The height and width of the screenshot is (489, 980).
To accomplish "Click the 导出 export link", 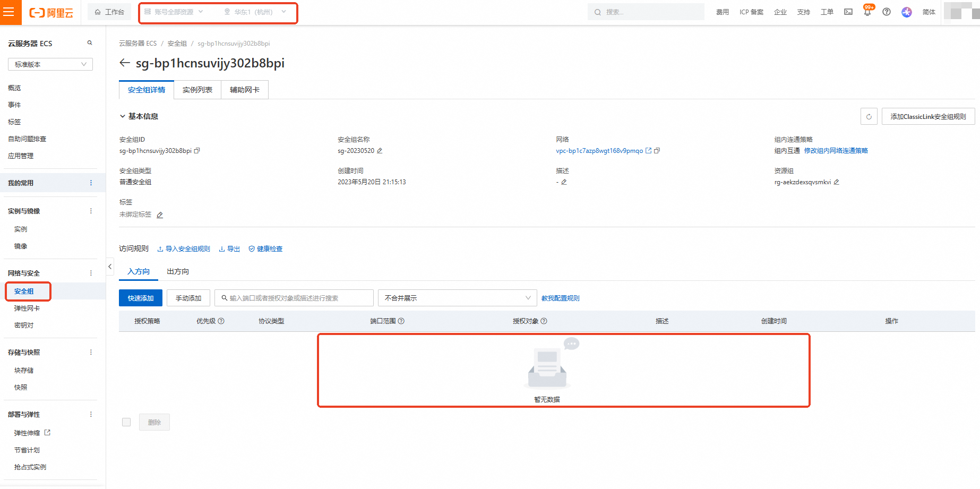I will point(229,249).
